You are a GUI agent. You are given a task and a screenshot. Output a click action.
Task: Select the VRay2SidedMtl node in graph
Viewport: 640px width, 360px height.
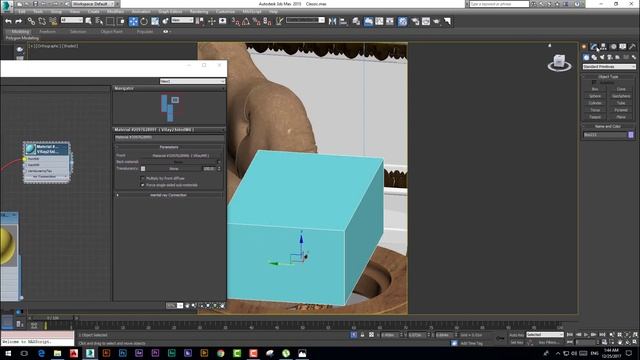47,162
